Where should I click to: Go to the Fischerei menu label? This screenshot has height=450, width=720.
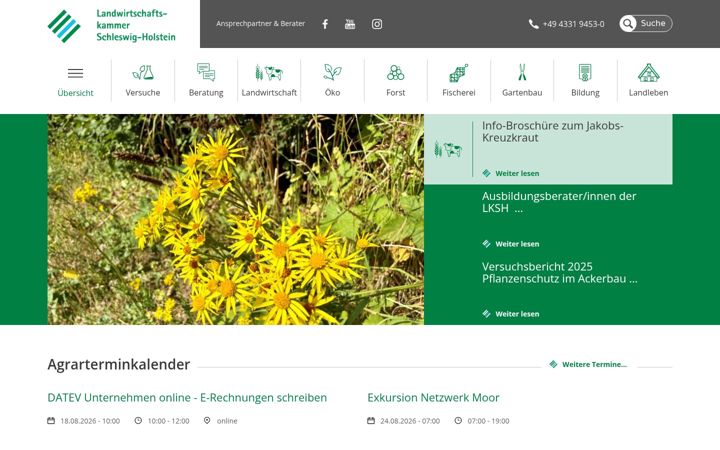pos(459,93)
